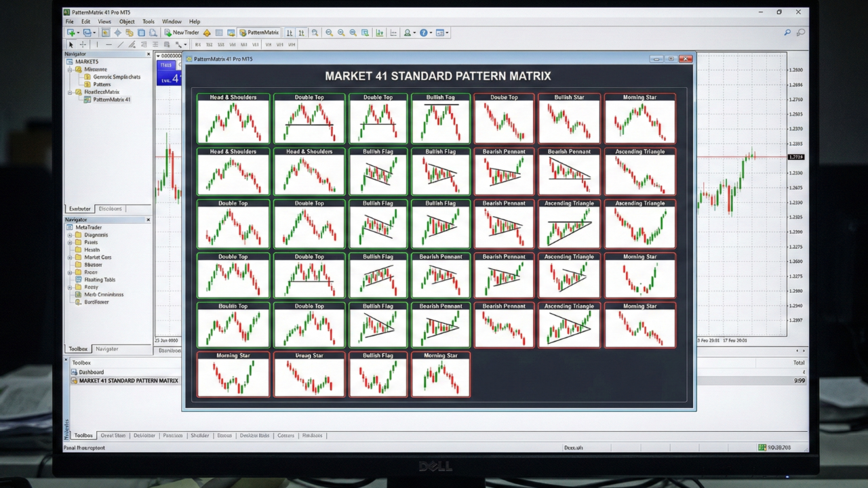This screenshot has width=868, height=488.
Task: Select PatternMatrix 41 in the Navigator tree
Action: [x=107, y=100]
